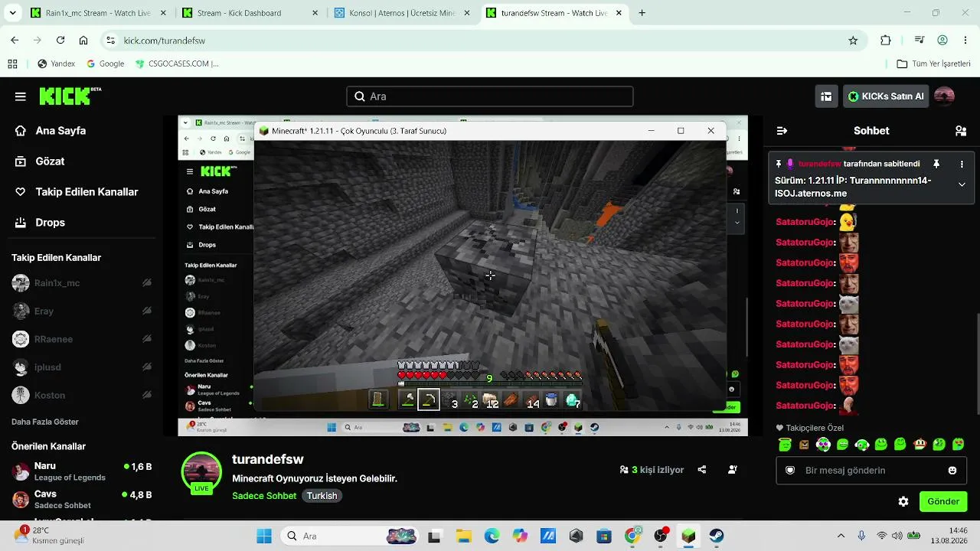Viewport: 980px width, 551px height.
Task: Bookmark this page with the star
Action: [x=853, y=41]
